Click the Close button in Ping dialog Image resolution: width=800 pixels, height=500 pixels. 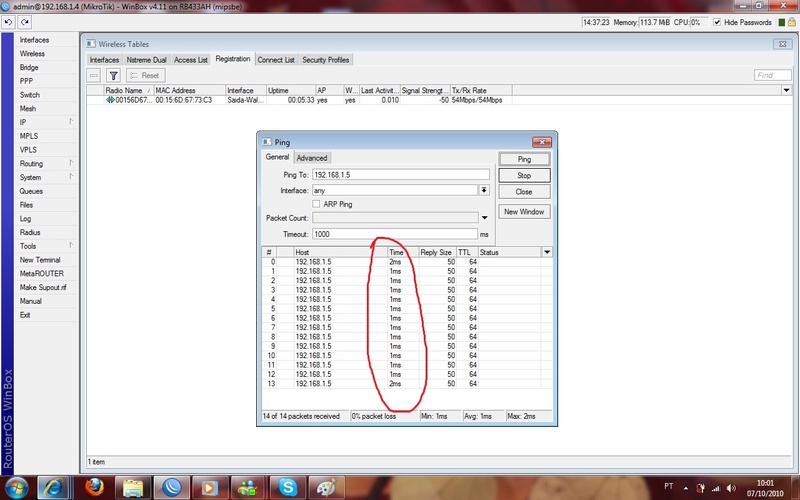(524, 192)
